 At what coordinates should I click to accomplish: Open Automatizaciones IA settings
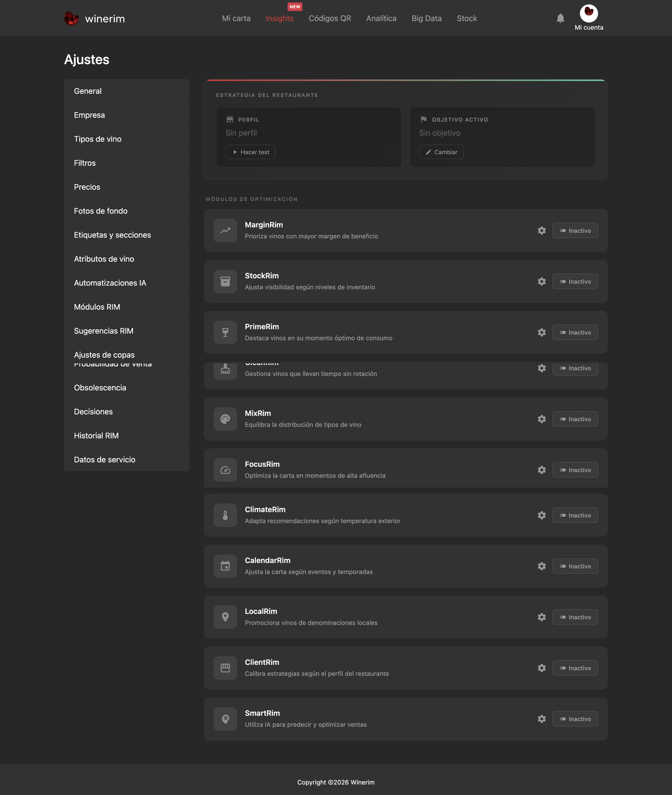click(126, 283)
